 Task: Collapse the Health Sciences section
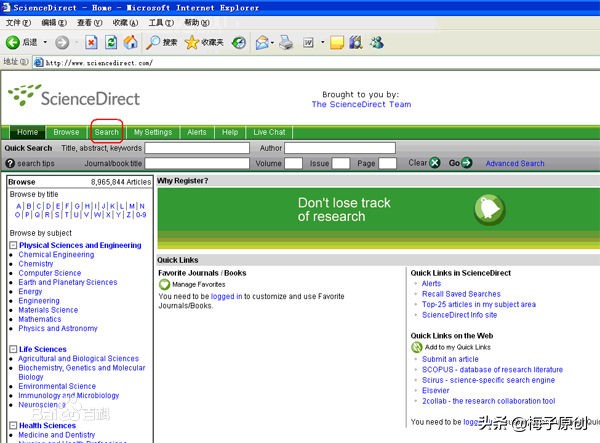tap(13, 425)
